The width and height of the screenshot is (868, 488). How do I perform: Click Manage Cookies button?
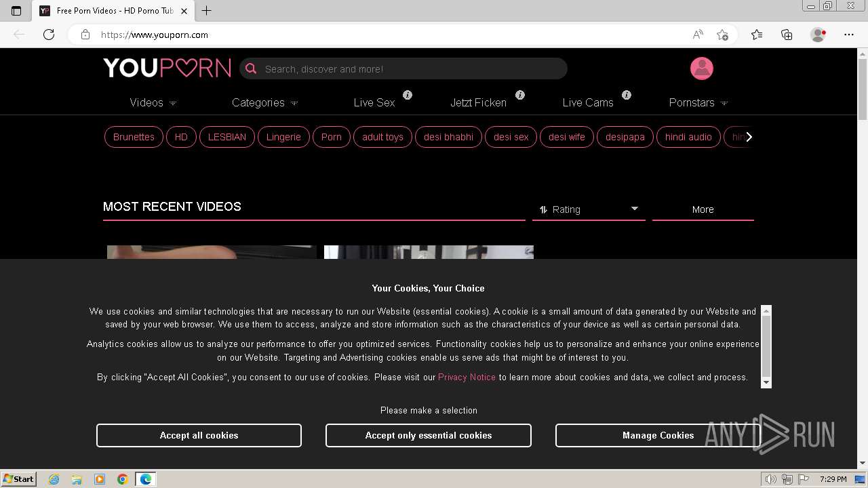(x=658, y=435)
